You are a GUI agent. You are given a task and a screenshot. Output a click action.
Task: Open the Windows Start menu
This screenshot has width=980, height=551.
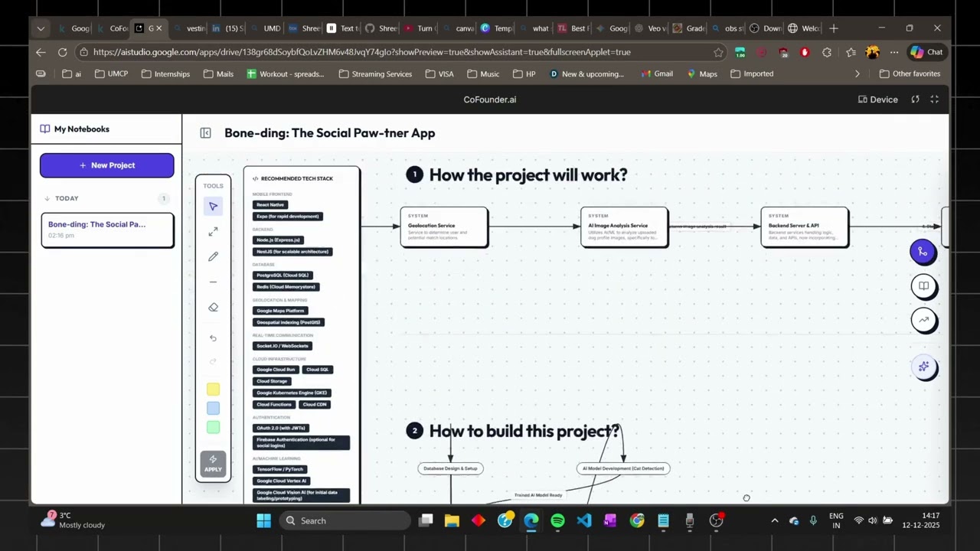coord(263,520)
